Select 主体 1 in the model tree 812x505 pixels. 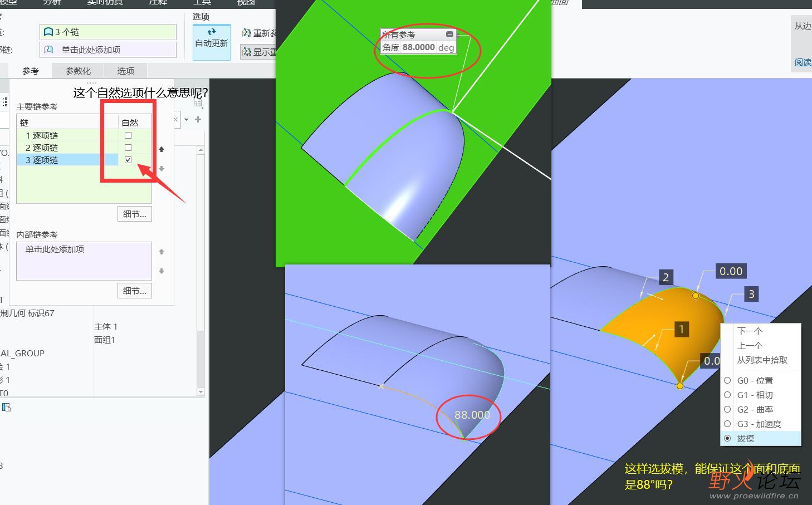(x=106, y=327)
